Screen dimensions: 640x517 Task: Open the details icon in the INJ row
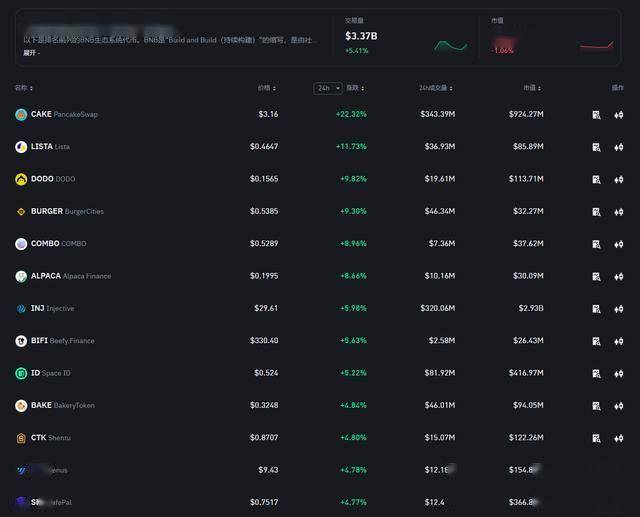[x=596, y=309]
